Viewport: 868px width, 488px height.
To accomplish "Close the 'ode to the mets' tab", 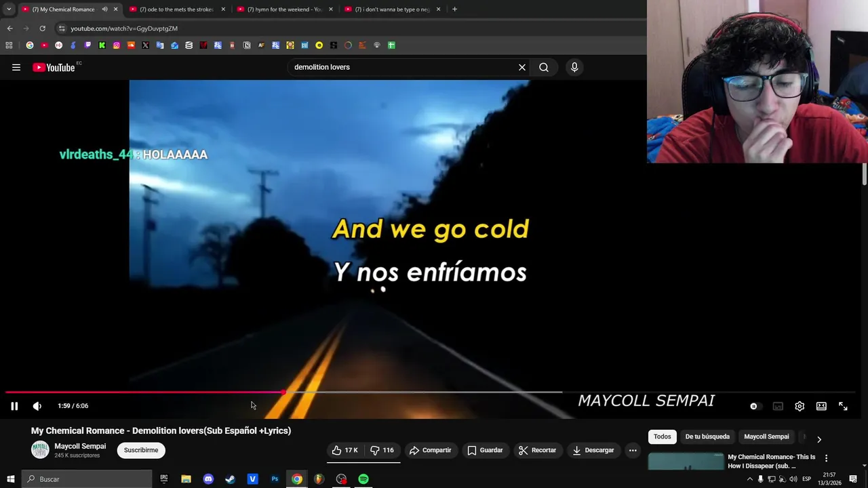I will 223,9.
